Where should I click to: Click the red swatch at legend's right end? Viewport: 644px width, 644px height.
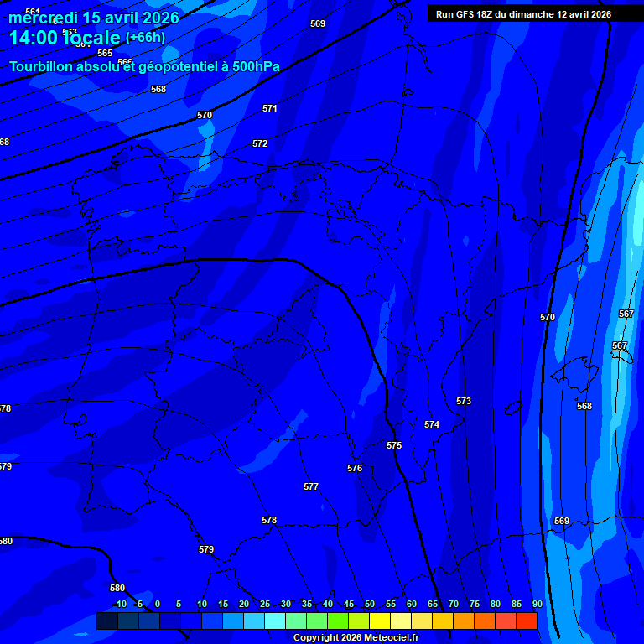tap(526, 621)
